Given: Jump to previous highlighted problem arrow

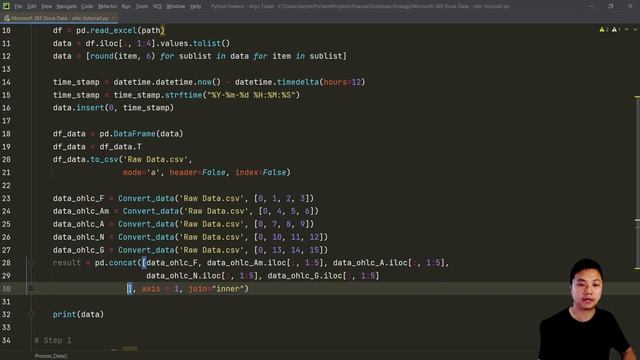Looking at the screenshot, I should click(627, 30).
